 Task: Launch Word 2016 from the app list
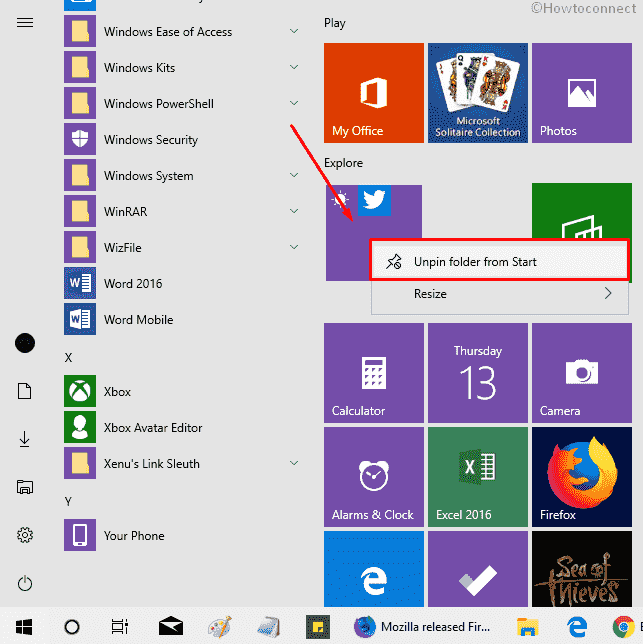point(183,283)
